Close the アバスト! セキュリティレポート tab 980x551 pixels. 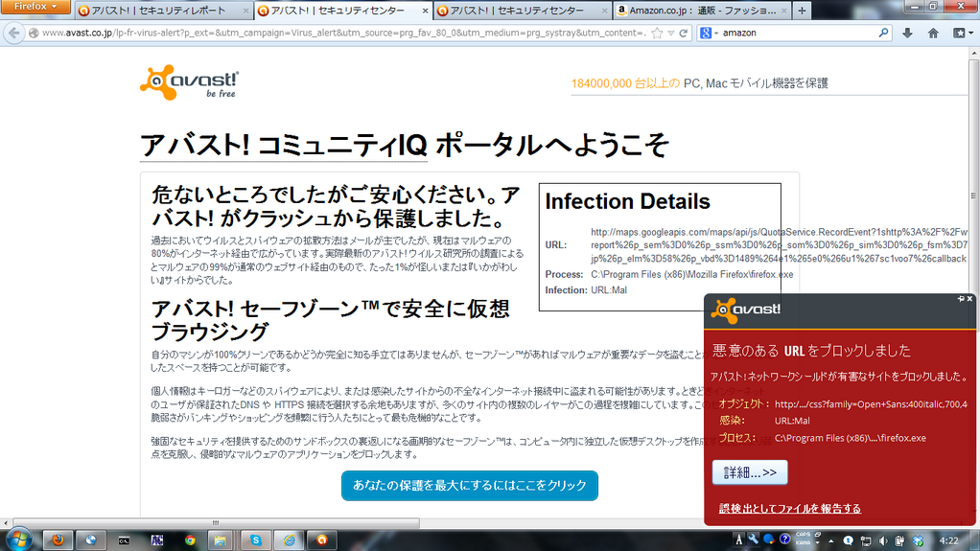(245, 11)
